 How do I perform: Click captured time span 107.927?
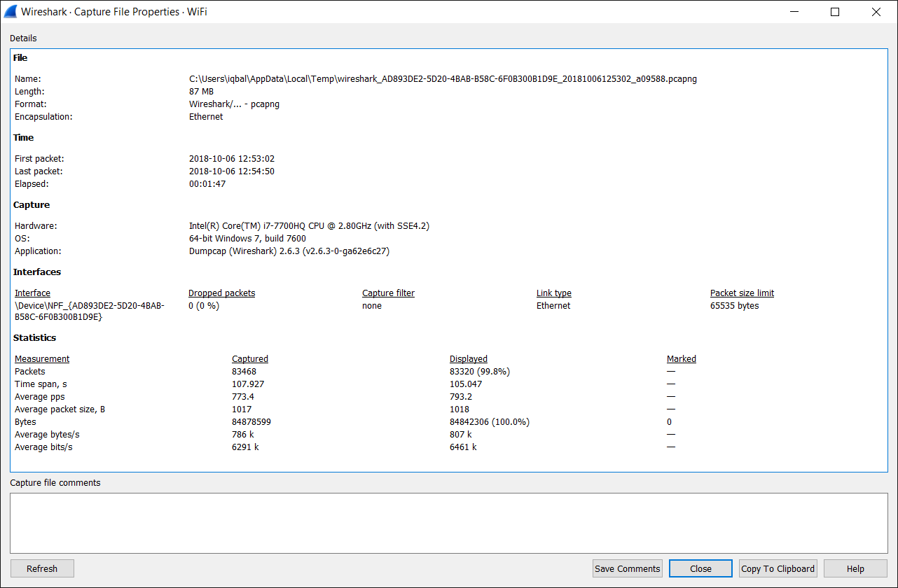pyautogui.click(x=248, y=384)
